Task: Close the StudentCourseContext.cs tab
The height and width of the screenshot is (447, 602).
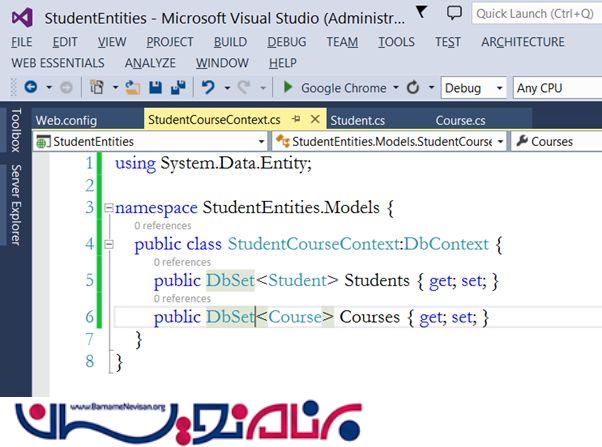Action: tap(314, 120)
